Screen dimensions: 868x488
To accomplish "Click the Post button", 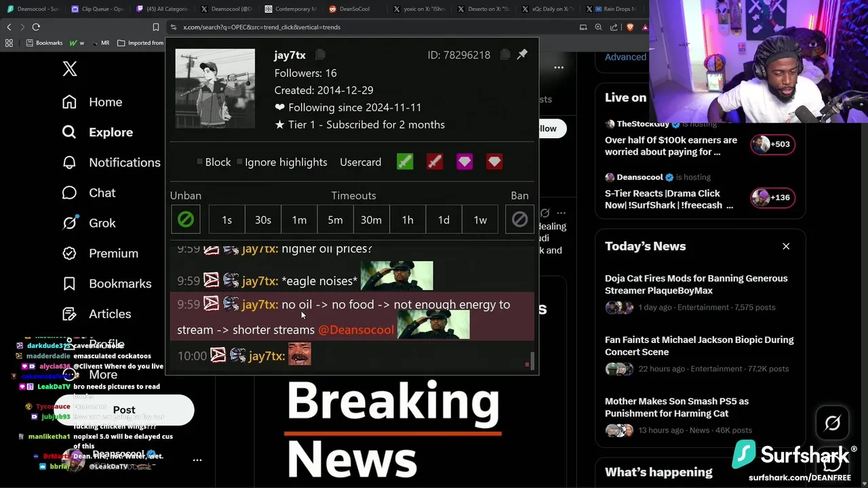I will [124, 410].
